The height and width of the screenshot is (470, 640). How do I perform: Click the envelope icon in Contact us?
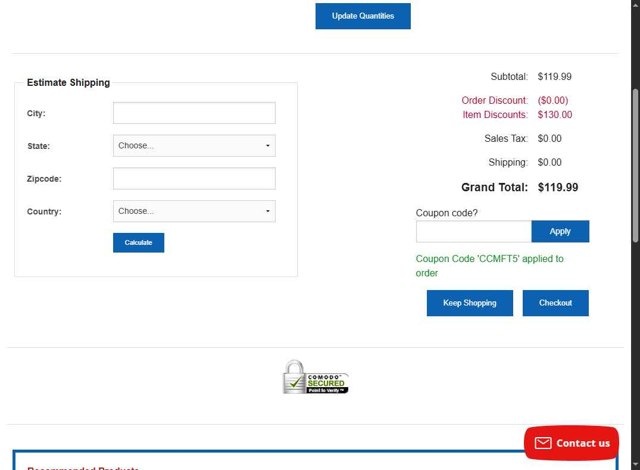543,443
